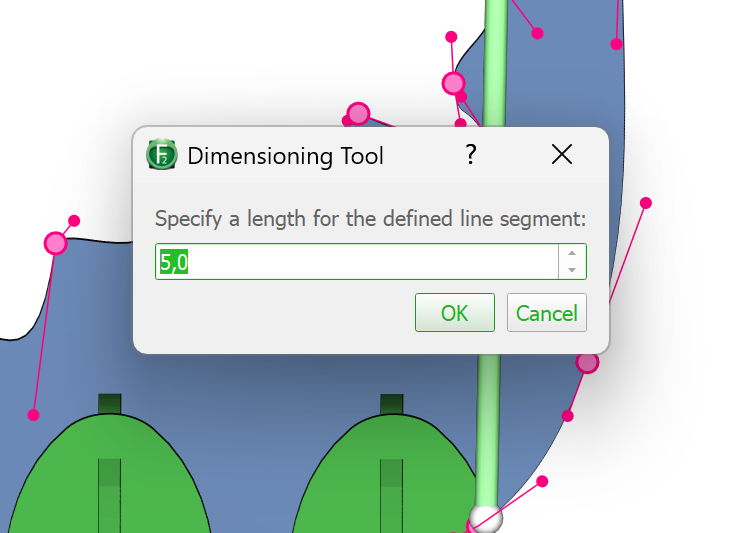730x533 pixels.
Task: Select the large pink control point at far left
Action: click(55, 243)
